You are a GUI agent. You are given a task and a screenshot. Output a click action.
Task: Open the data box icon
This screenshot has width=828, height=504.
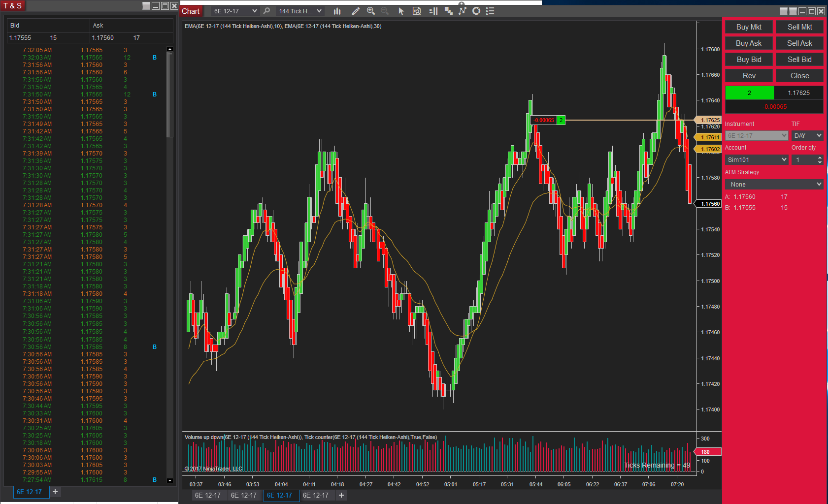coord(417,11)
